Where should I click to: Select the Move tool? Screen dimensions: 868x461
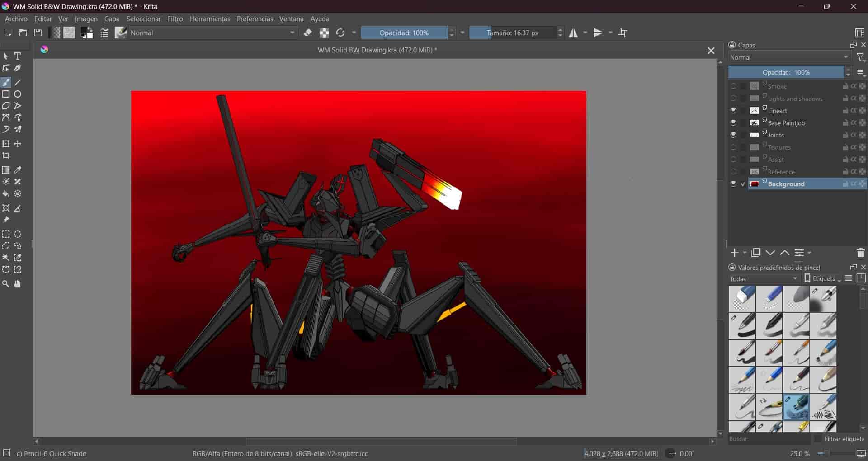pos(18,144)
